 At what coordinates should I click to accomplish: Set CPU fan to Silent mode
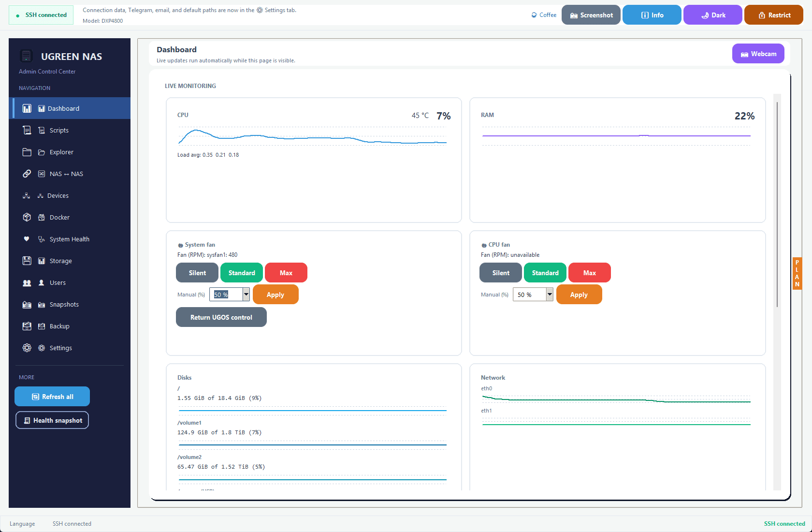[501, 273]
